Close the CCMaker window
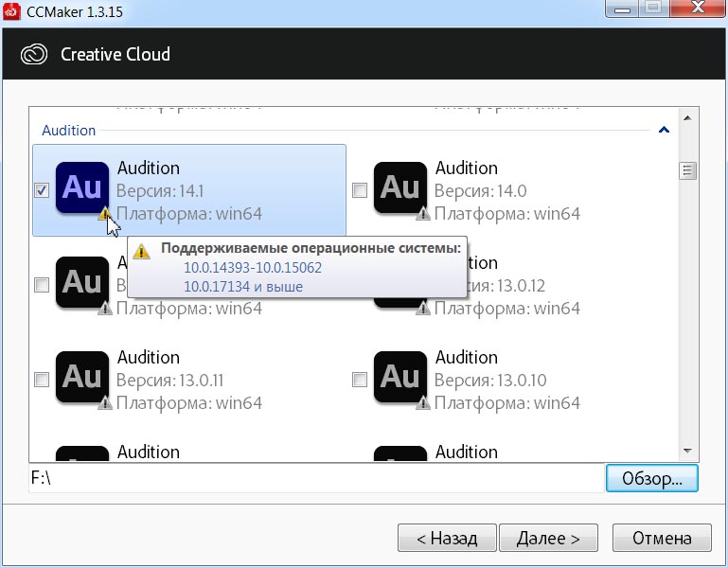728x568 pixels. 699,9
